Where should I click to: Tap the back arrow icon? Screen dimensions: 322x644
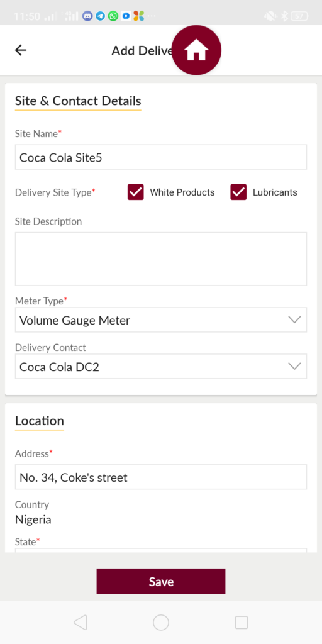click(x=21, y=50)
